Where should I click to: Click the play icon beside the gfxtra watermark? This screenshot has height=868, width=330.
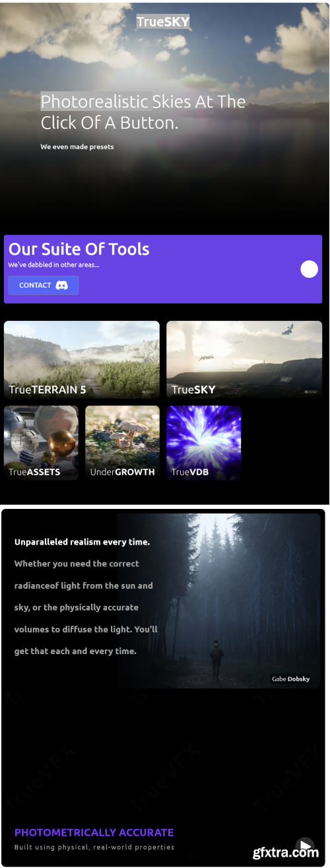305,846
